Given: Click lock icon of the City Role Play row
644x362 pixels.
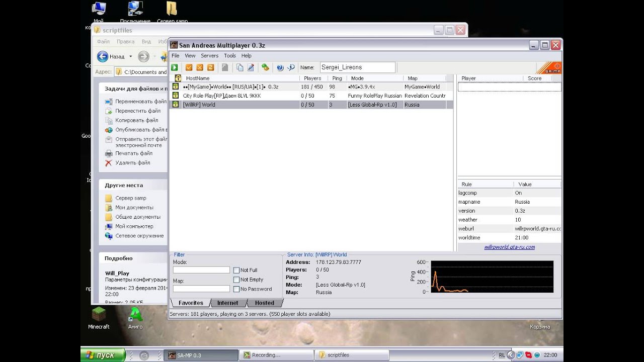Looking at the screenshot, I should 176,96.
